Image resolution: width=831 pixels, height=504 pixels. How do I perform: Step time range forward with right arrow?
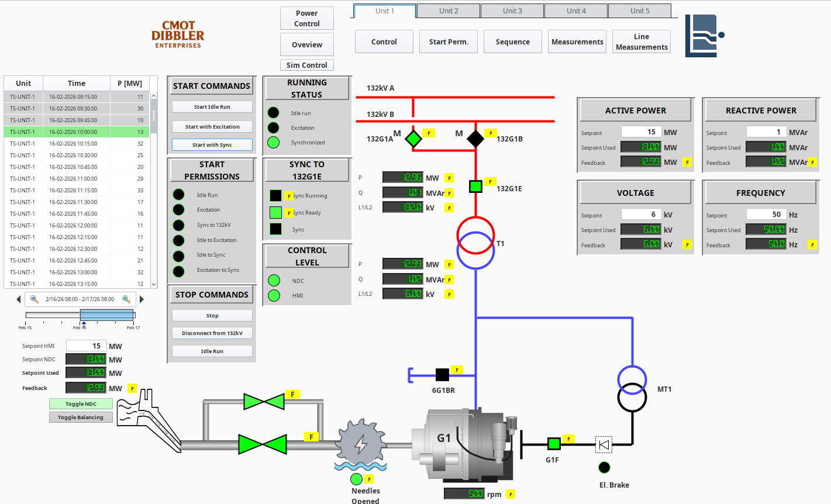(x=142, y=299)
